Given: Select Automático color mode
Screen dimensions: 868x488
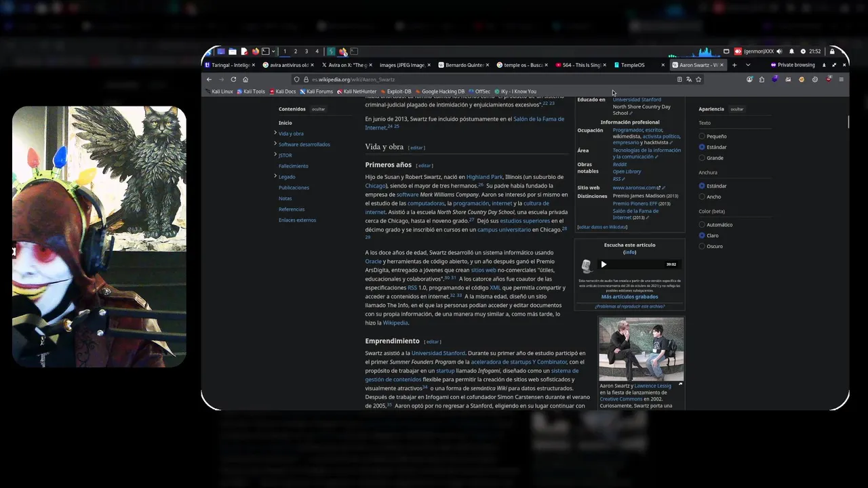Looking at the screenshot, I should 702,224.
